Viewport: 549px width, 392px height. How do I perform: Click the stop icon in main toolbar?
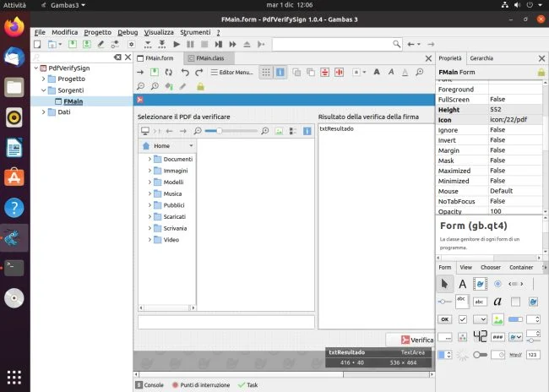point(204,44)
